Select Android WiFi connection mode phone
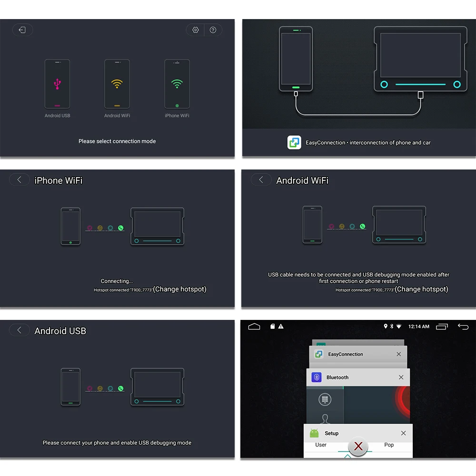The image size is (476, 476). tap(117, 84)
